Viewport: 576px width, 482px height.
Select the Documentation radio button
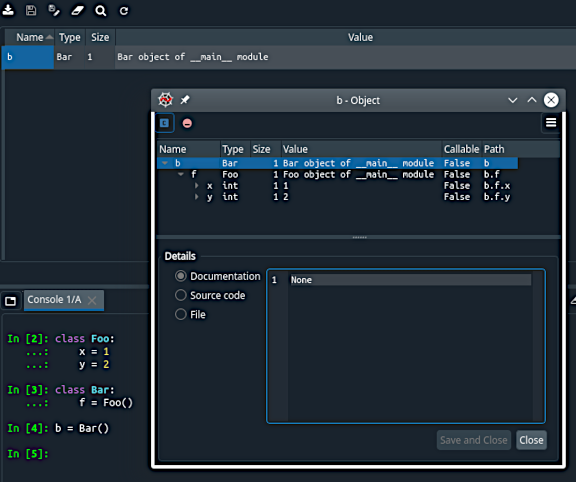tap(180, 276)
